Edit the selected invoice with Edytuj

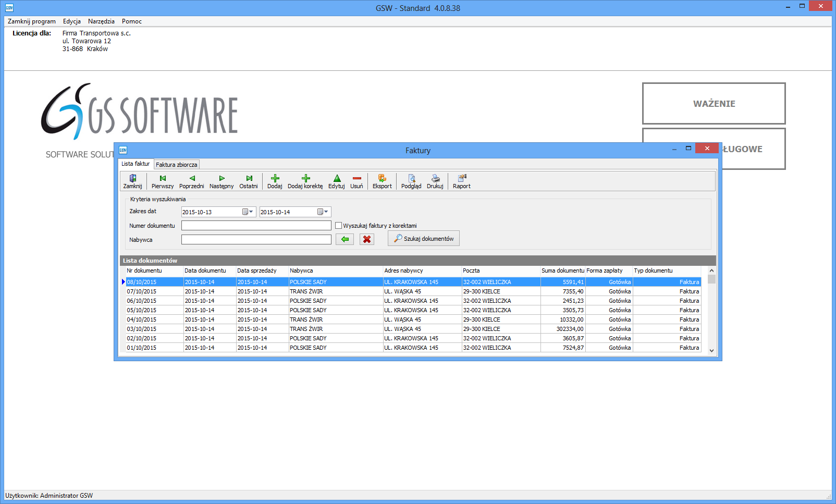337,181
